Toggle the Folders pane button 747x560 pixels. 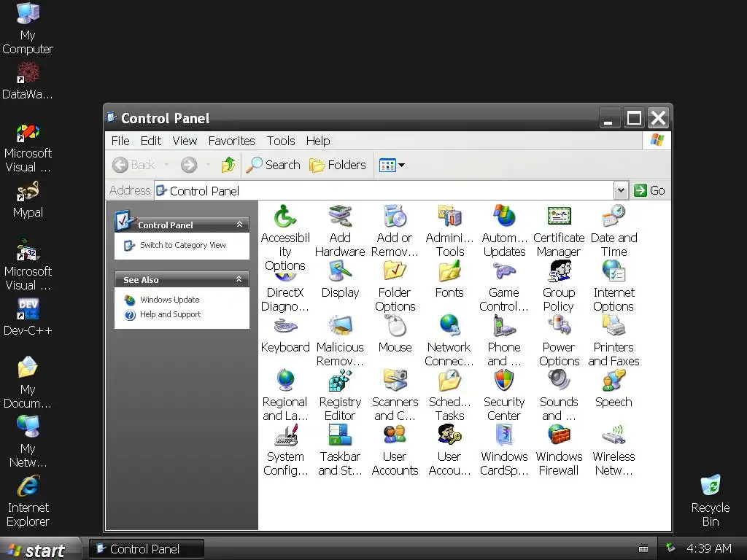(x=338, y=166)
